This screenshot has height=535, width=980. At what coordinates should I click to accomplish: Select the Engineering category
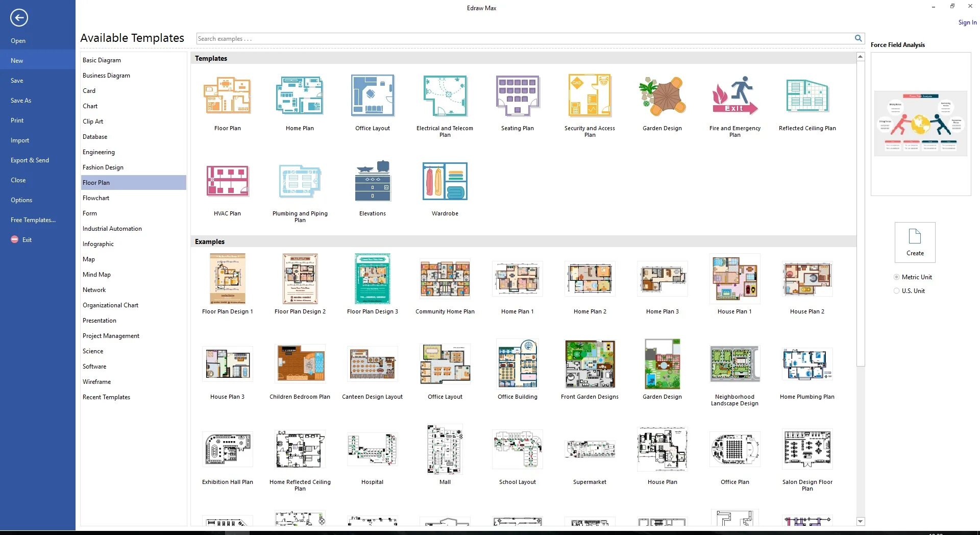tap(134, 152)
